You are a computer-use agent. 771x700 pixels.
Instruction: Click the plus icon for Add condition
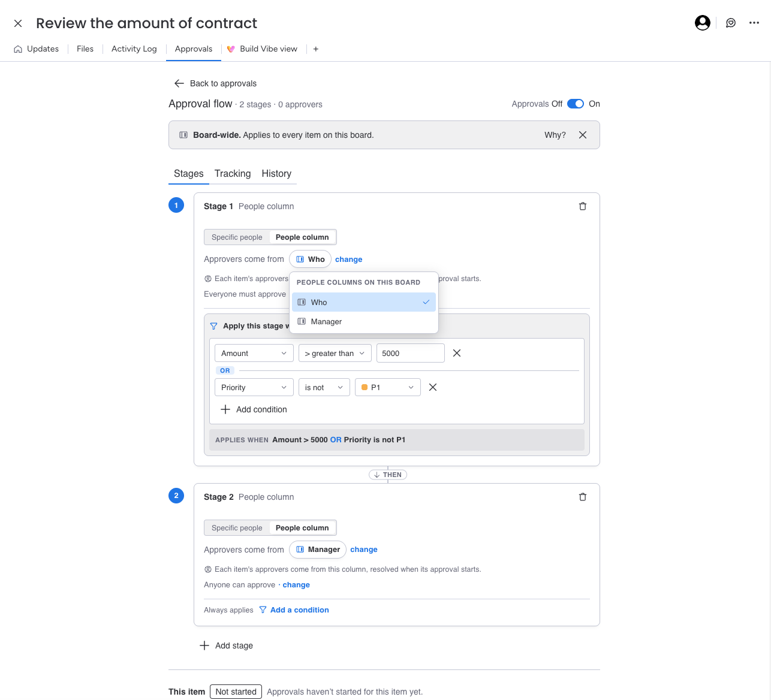click(x=225, y=409)
